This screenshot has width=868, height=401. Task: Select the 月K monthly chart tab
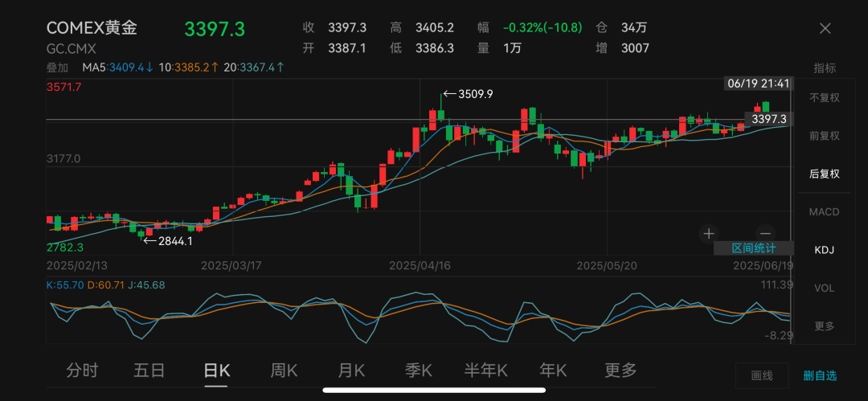tap(351, 370)
